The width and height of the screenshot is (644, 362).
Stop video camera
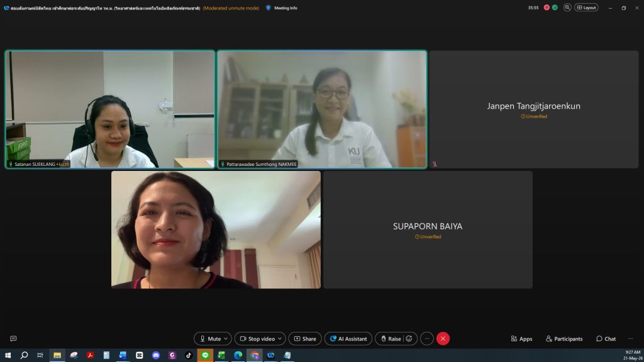coord(257,339)
